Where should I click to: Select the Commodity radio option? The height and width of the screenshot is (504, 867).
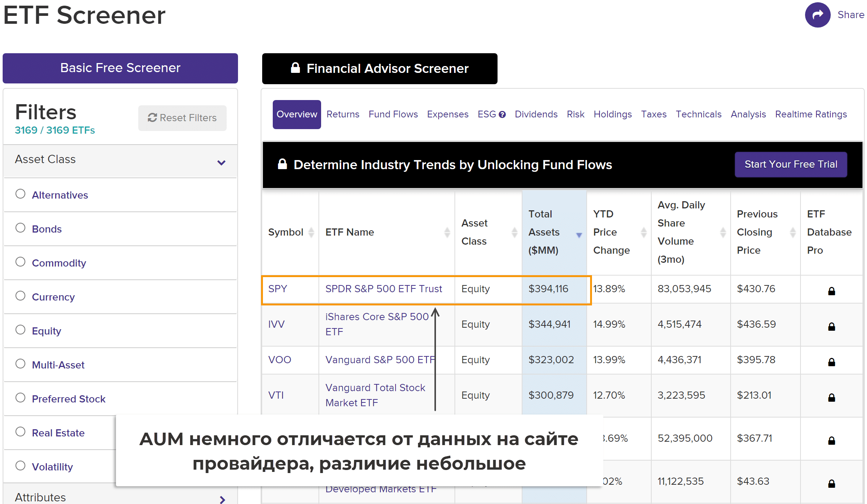point(20,262)
